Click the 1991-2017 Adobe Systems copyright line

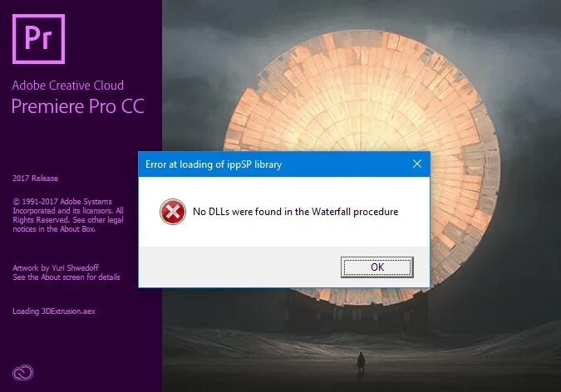tap(62, 201)
